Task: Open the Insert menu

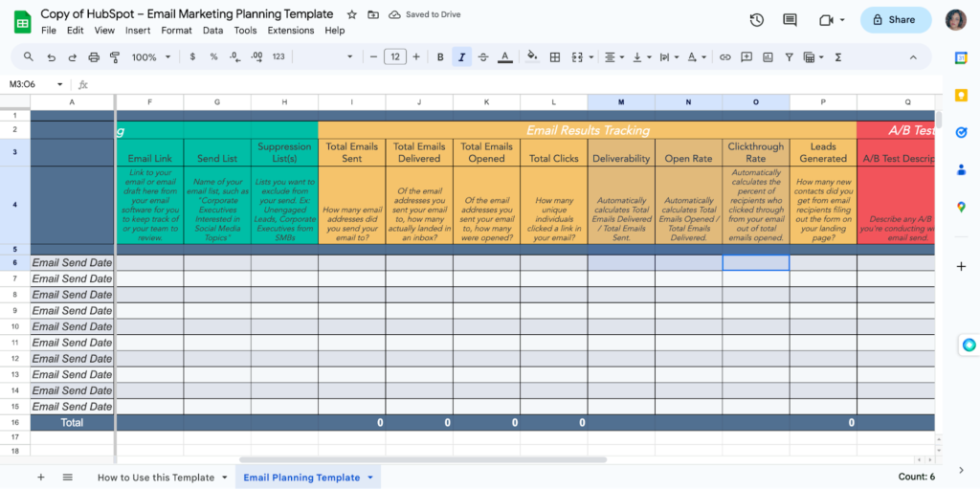Action: 138,30
